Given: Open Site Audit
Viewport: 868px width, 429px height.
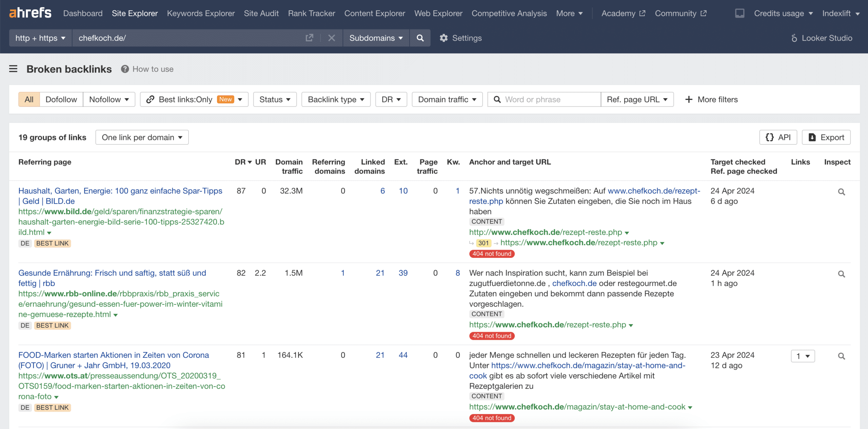Looking at the screenshot, I should 261,13.
